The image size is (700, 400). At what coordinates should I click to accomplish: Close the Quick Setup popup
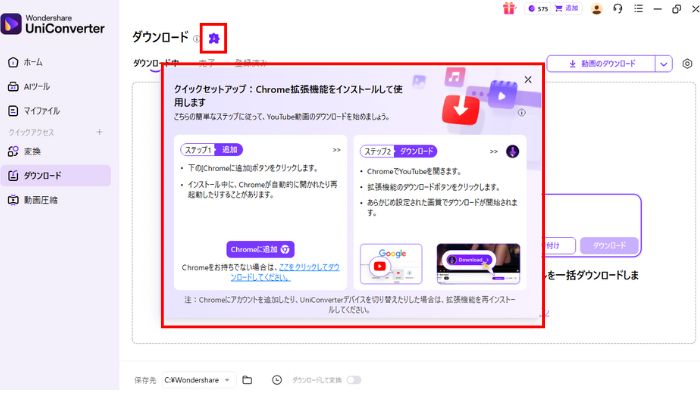(528, 79)
